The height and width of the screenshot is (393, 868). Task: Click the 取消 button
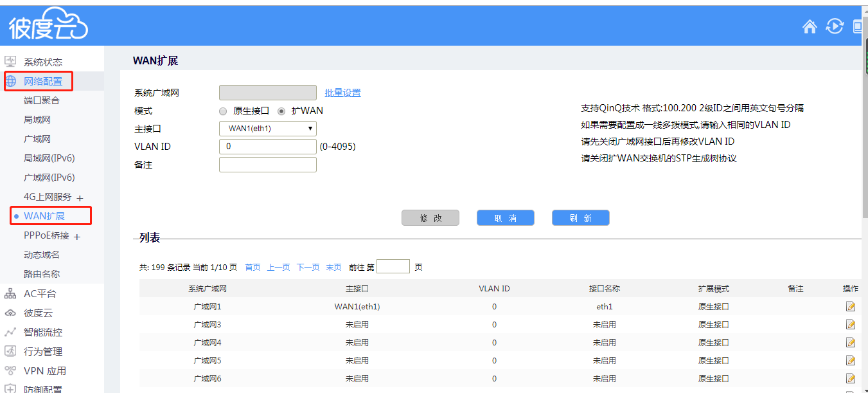click(x=506, y=218)
